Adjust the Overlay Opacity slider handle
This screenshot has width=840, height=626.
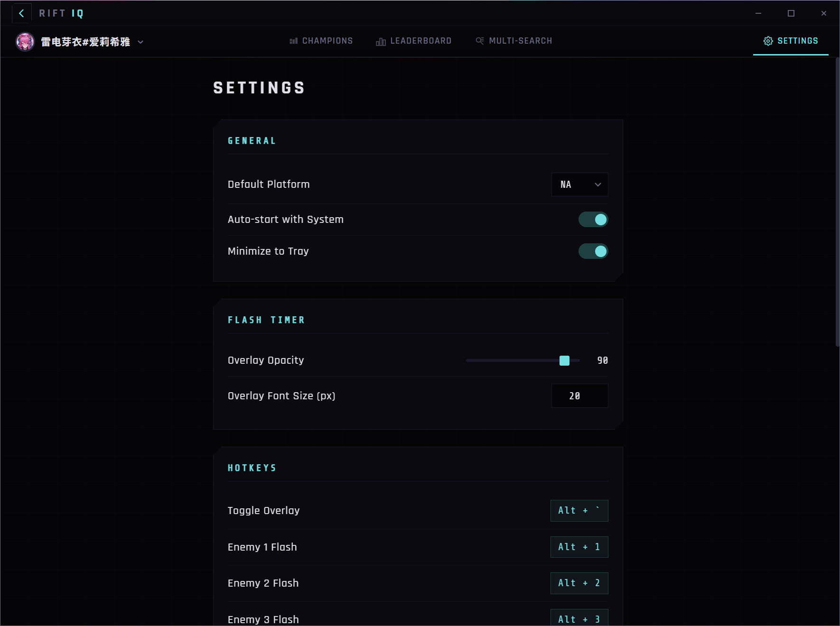565,360
